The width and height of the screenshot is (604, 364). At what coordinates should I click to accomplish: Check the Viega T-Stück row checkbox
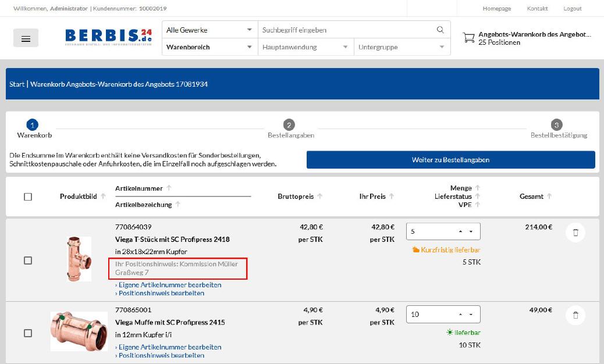click(x=28, y=260)
